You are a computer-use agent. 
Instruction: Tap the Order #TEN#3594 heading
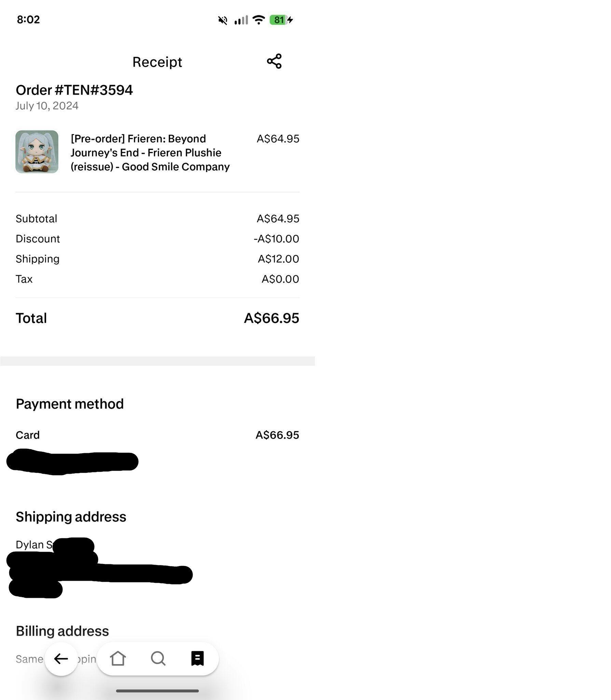point(74,90)
